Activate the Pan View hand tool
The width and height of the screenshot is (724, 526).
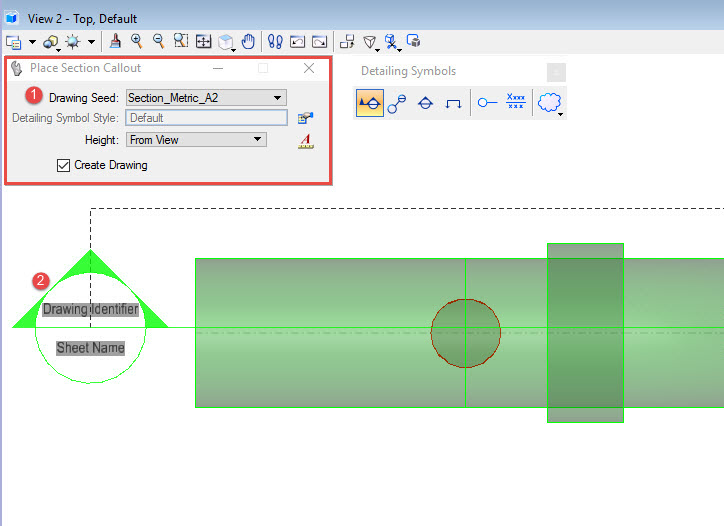click(x=248, y=42)
